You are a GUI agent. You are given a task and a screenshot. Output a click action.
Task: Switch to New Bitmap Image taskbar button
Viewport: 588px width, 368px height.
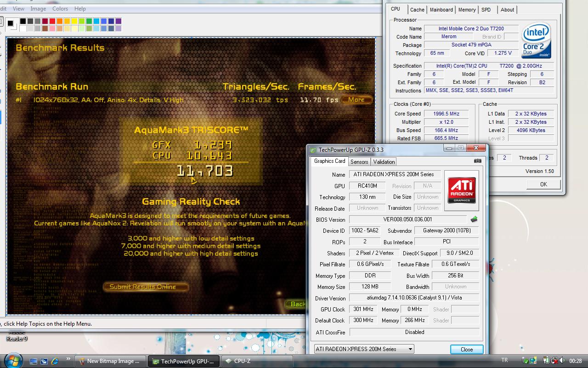click(110, 361)
